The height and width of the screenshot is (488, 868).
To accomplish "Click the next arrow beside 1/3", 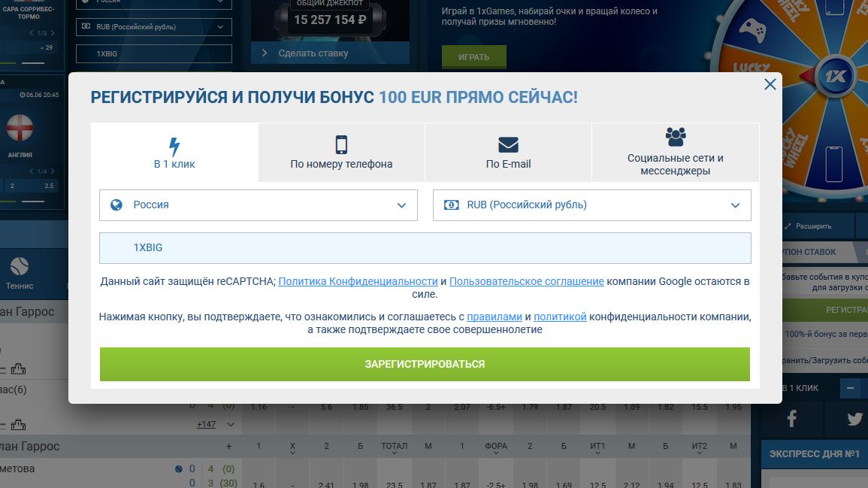I will click(x=53, y=33).
